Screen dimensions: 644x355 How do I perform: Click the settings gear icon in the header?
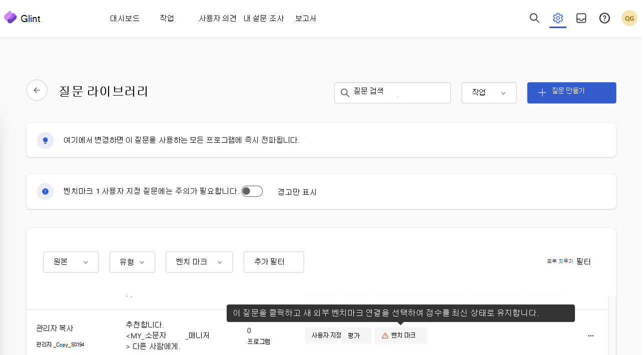[557, 18]
